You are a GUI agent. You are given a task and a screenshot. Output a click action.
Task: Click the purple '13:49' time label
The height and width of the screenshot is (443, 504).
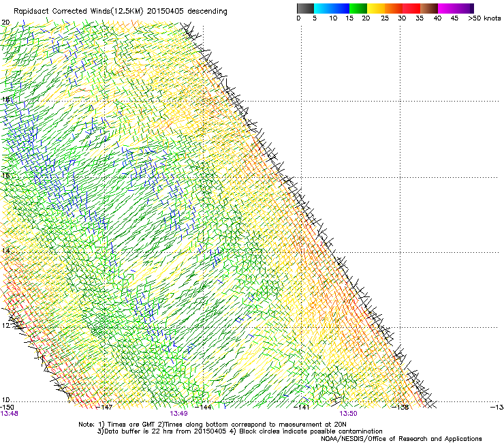click(x=178, y=414)
